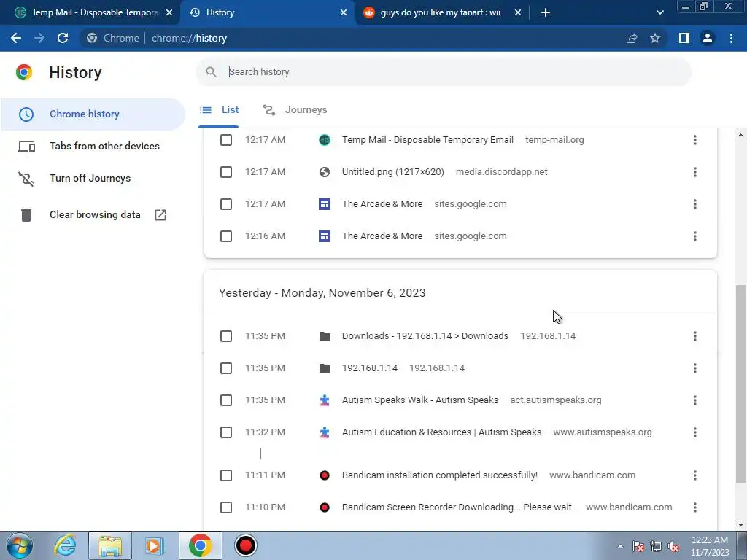Tick the 12:17 AM The Arcade & More entry
Viewport: 747px width, 560px height.
click(226, 204)
